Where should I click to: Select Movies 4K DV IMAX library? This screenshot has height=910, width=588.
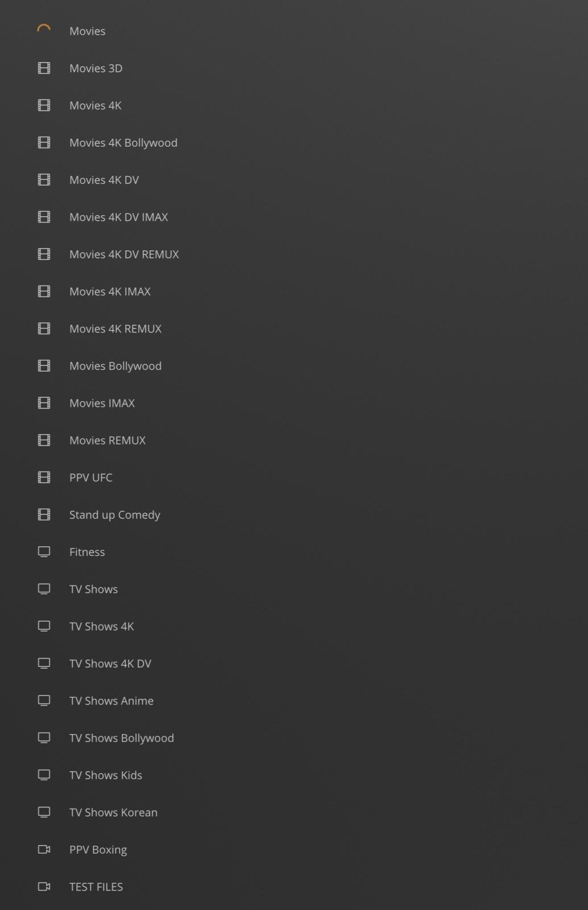point(119,217)
